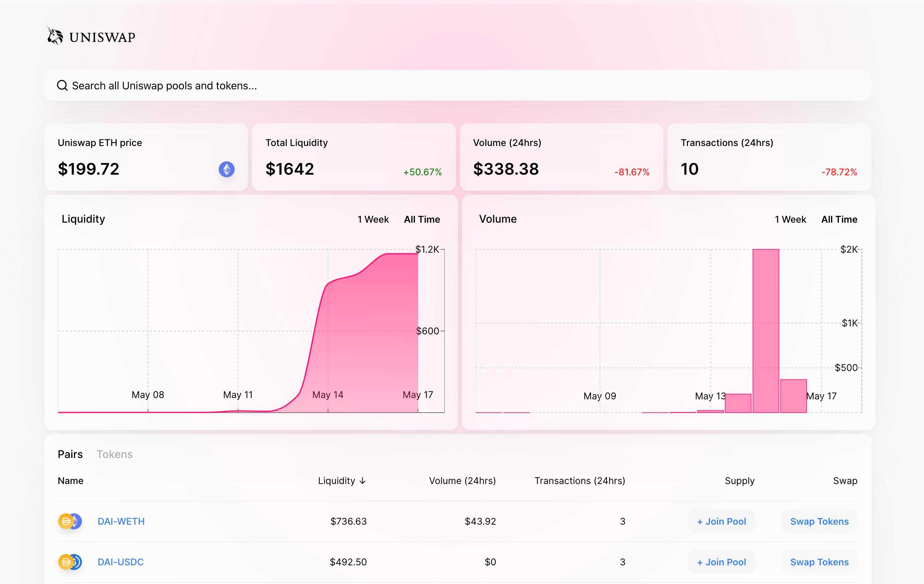
Task: Click the sort arrow beside Liquidity column
Action: 363,481
